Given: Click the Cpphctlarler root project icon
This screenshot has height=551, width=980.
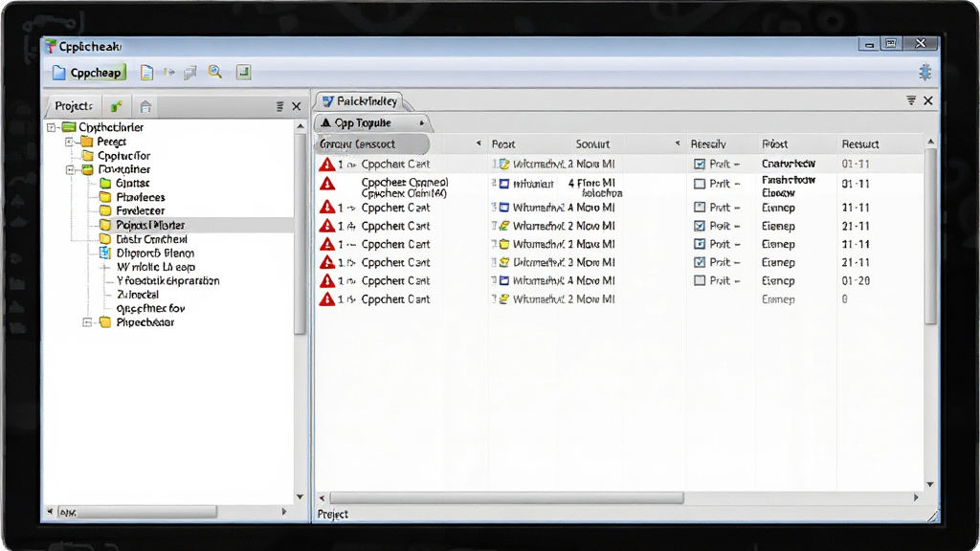Looking at the screenshot, I should (x=69, y=127).
